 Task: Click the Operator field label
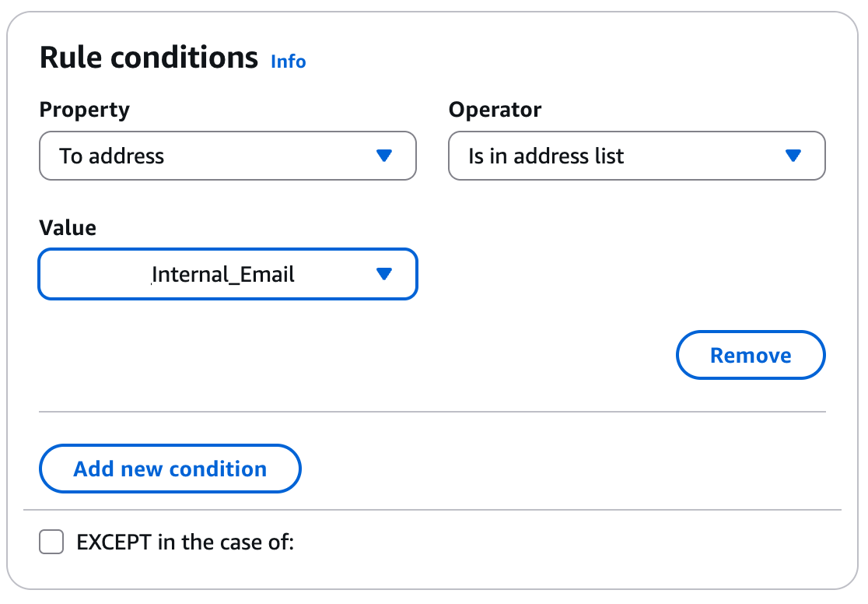tap(495, 110)
